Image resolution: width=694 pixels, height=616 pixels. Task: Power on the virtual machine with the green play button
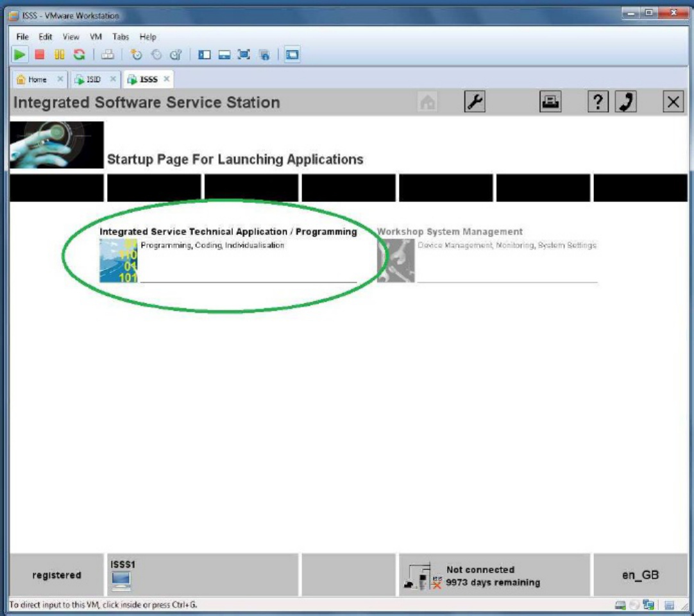19,55
